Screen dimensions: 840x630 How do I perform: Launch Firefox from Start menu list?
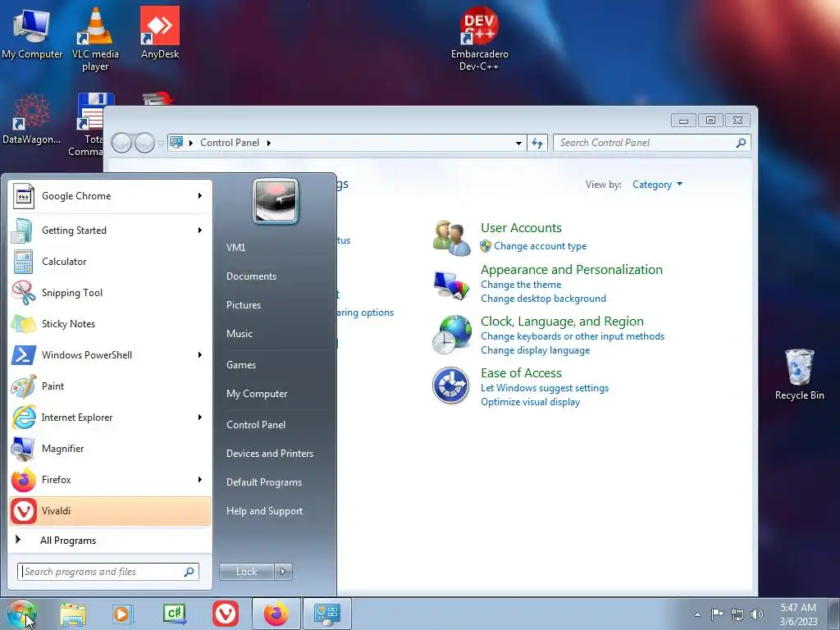tap(110, 479)
